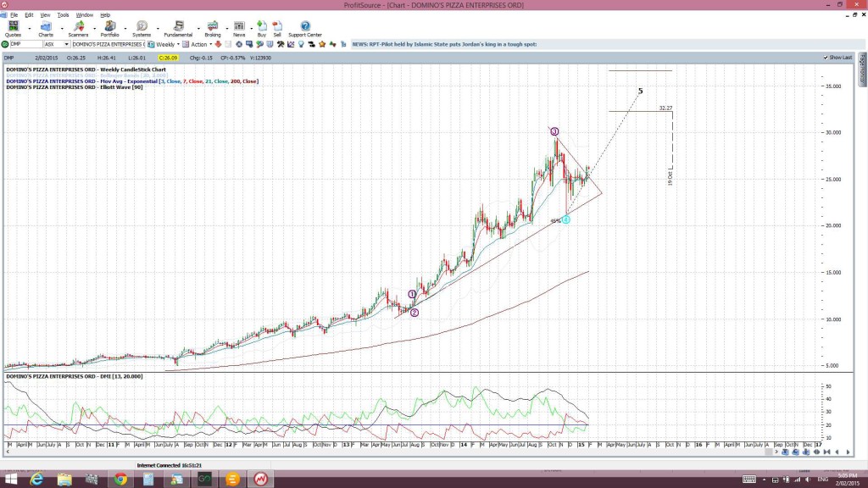868x488 pixels.
Task: Open the Help menu
Action: pyautogui.click(x=105, y=15)
